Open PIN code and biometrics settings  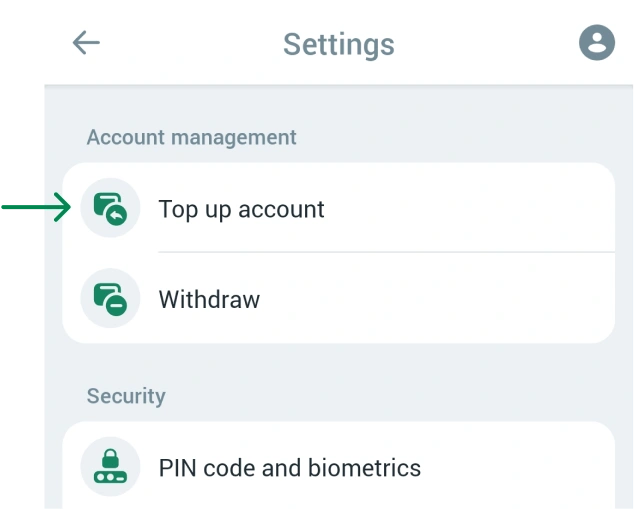click(289, 468)
